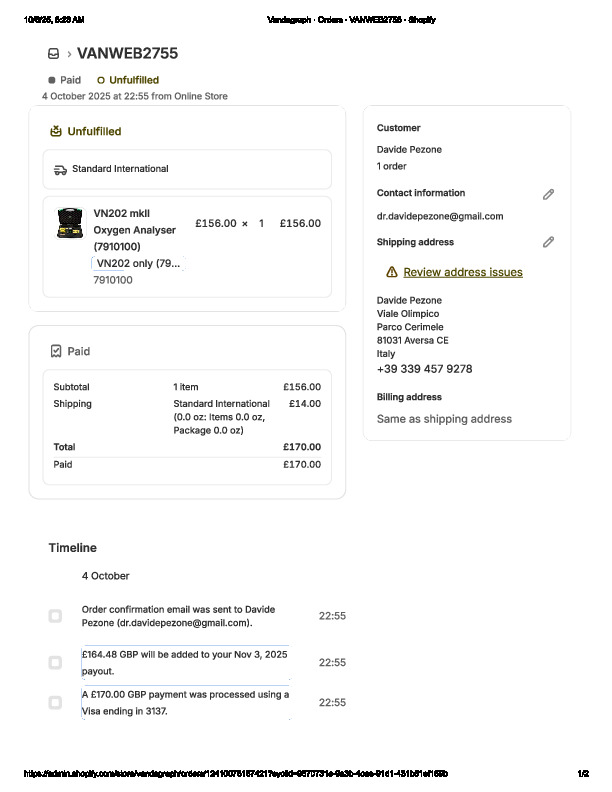Edit shipping address pencil icon
Viewport: 612px width, 792px height.
[x=548, y=242]
